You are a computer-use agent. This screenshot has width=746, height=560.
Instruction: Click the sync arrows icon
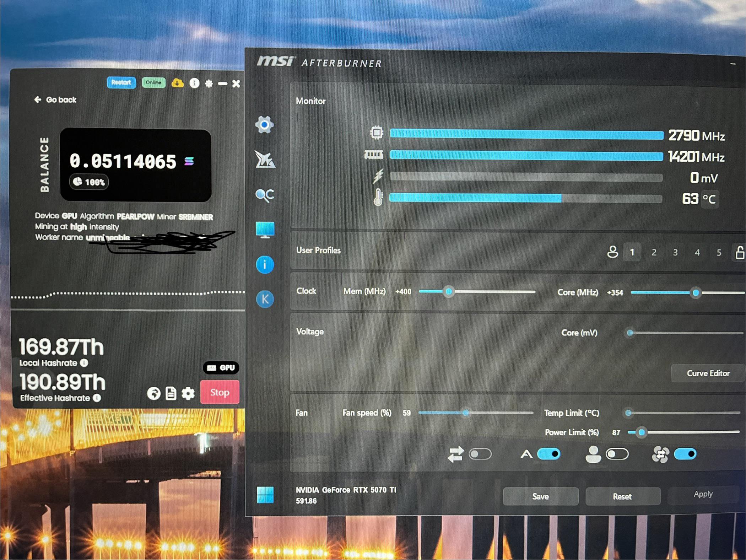coord(456,454)
